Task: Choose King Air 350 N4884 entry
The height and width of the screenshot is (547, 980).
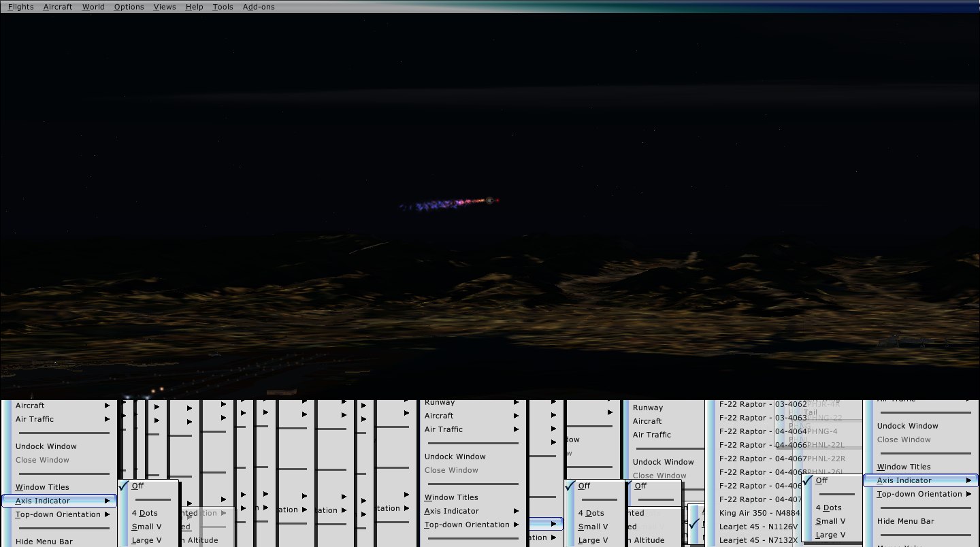Action: click(758, 513)
